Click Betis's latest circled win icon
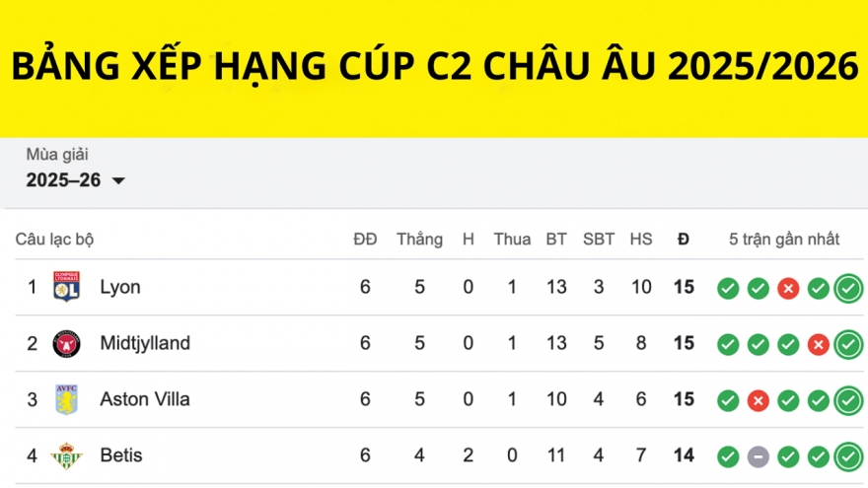The image size is (868, 488). tap(847, 456)
